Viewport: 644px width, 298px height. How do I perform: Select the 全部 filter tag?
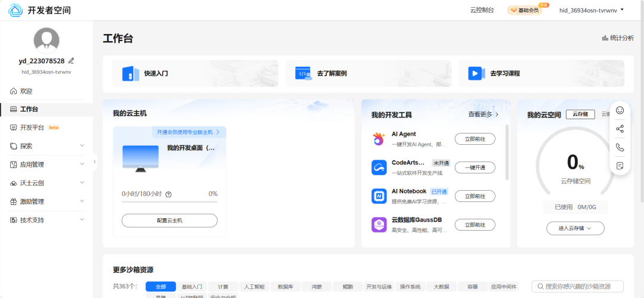click(160, 287)
